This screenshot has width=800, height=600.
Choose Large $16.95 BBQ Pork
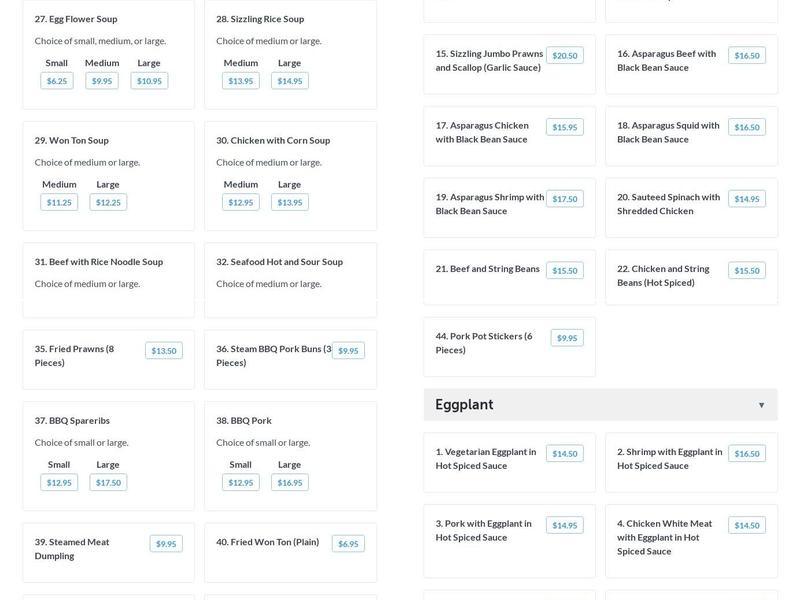(289, 483)
